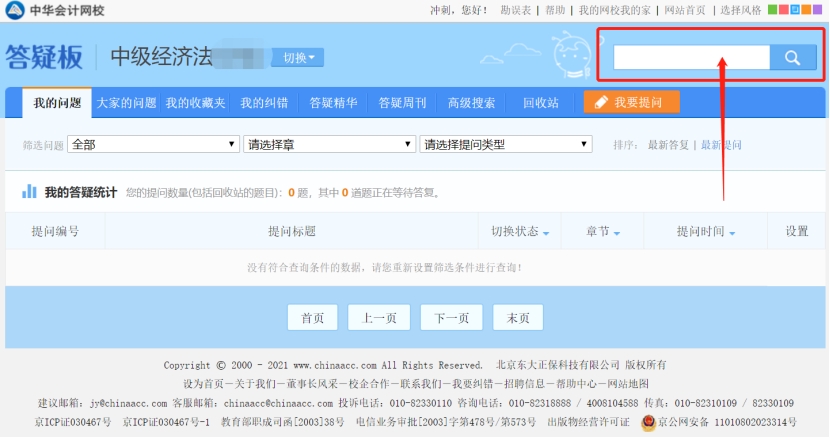Screen dimensions: 830x438
Task: Click the 答疑板 logo title
Action: [x=44, y=57]
